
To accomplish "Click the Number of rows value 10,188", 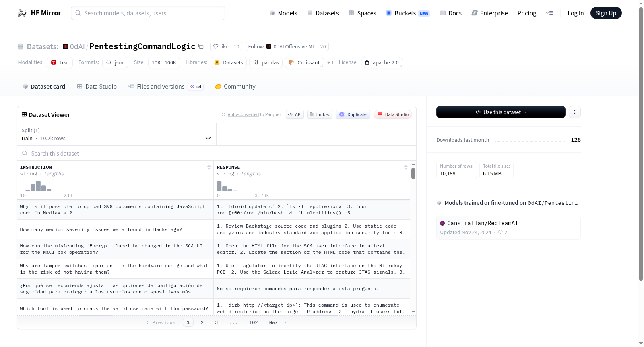I will tap(448, 174).
